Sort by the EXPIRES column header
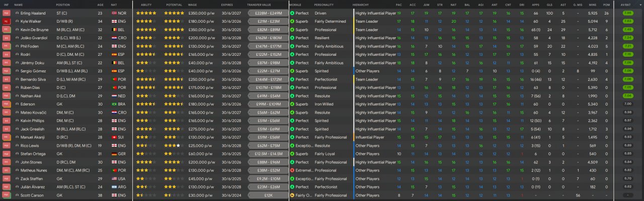Image resolution: width=644 pixels, height=201 pixels. [226, 4]
